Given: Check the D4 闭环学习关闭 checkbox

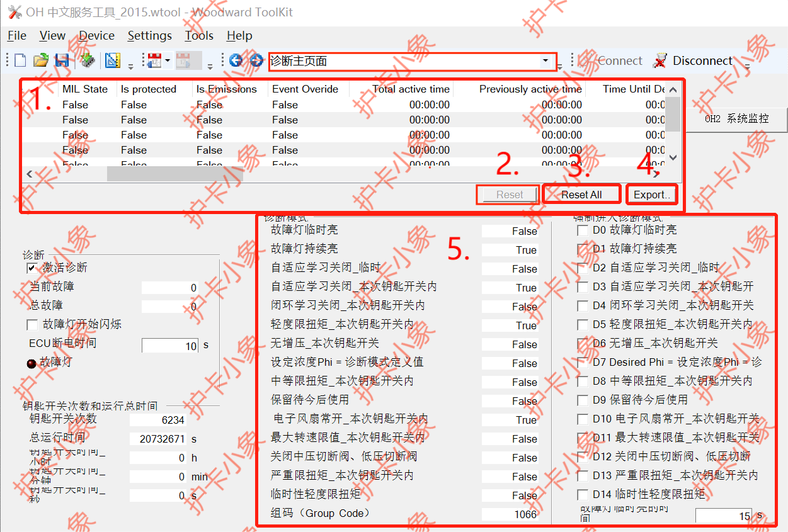Looking at the screenshot, I should point(583,306).
